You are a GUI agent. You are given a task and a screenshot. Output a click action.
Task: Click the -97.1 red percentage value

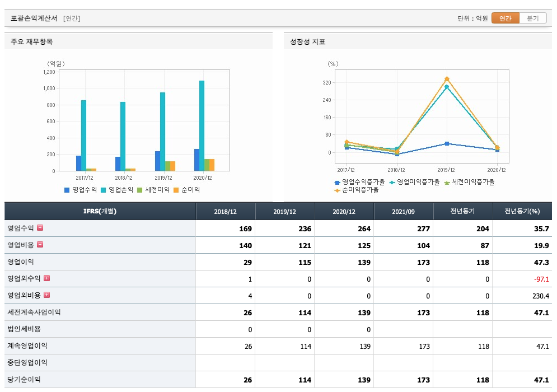(x=541, y=279)
